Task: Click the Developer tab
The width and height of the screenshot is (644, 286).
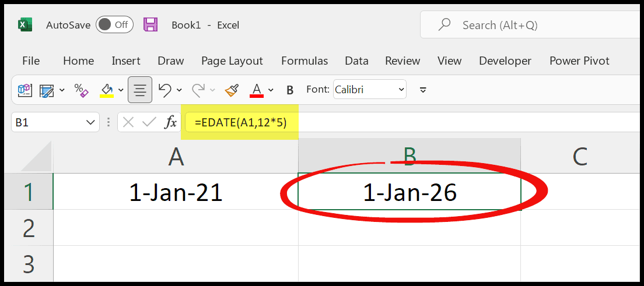Action: click(505, 61)
